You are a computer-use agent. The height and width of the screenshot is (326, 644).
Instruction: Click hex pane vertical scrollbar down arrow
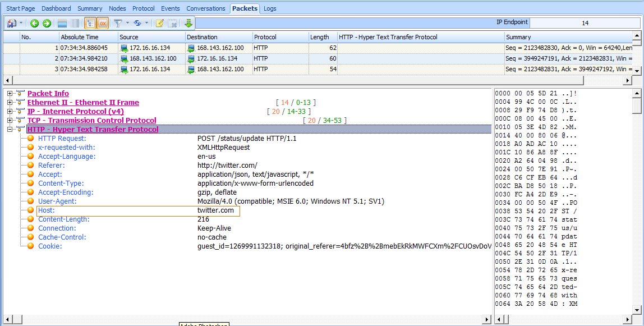(637, 310)
